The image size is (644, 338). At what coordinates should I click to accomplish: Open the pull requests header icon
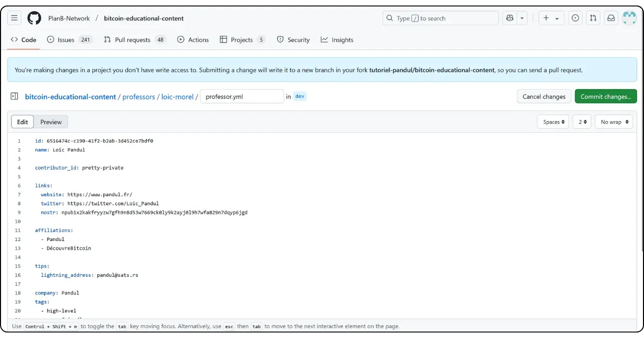point(593,18)
